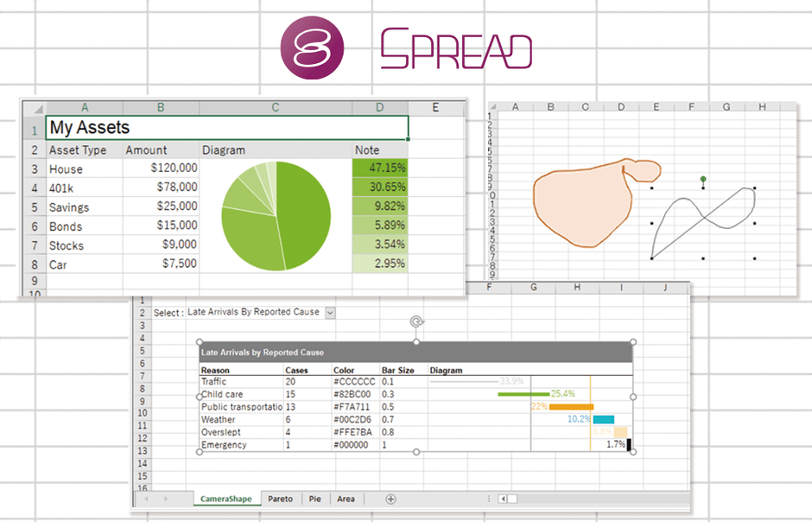The image size is (812, 522).
Task: Switch to the Pareto sheet tab
Action: [x=280, y=500]
